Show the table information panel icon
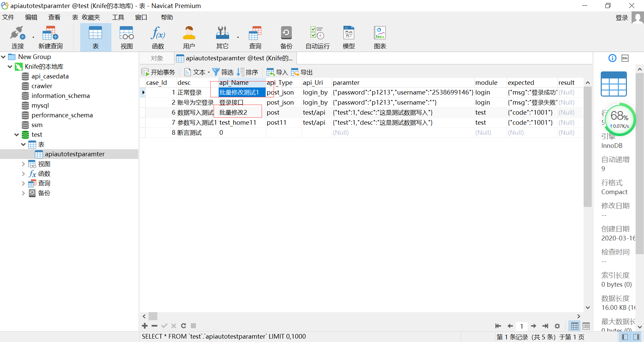Viewport: 644px width, 342px height. tap(612, 58)
